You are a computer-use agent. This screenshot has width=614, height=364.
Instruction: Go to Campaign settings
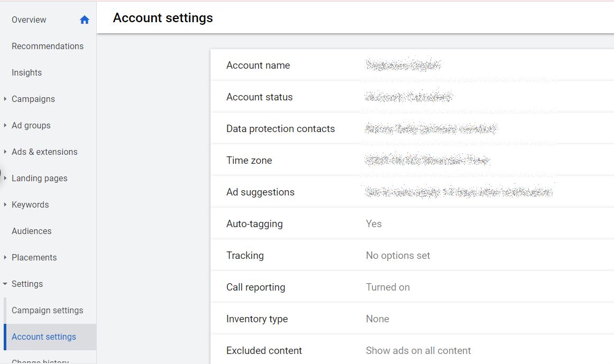point(48,310)
